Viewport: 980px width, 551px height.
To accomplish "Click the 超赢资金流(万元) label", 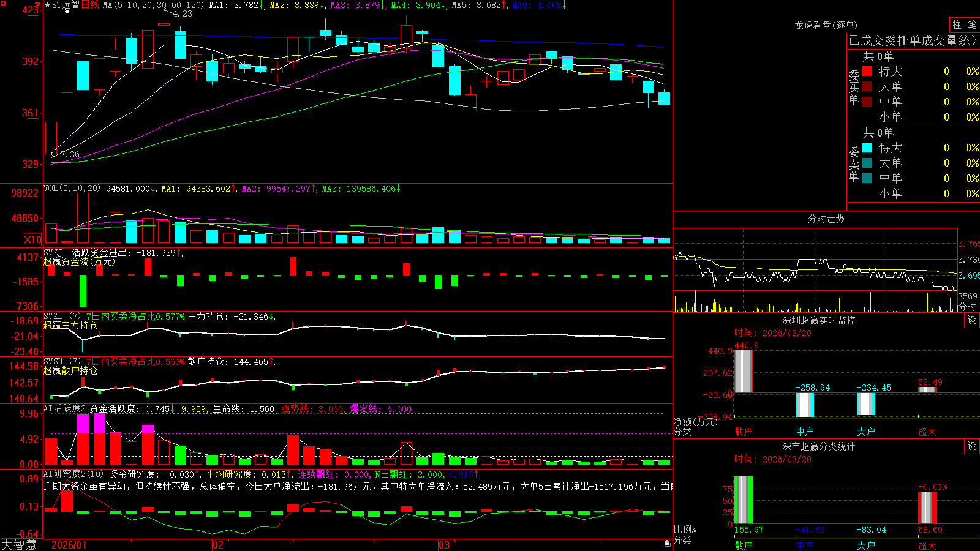I will [x=78, y=261].
